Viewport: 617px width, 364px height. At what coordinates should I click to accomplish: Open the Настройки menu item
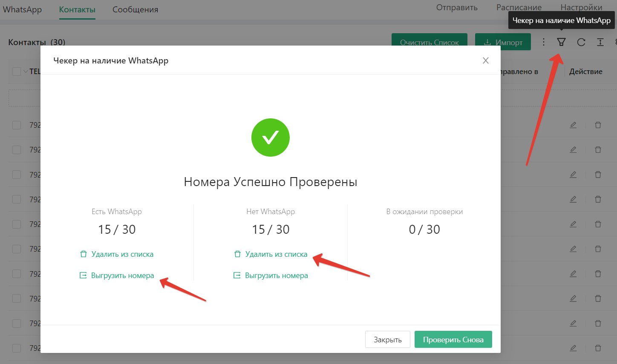581,7
